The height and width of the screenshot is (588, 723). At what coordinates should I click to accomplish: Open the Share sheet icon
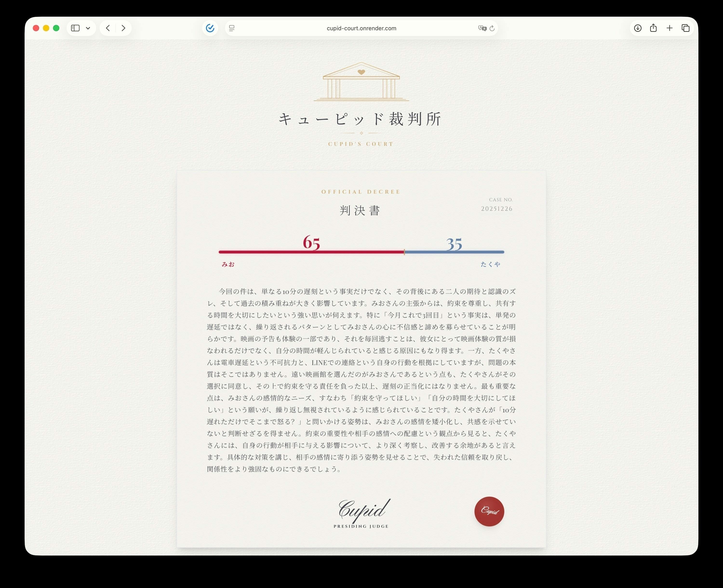click(653, 28)
